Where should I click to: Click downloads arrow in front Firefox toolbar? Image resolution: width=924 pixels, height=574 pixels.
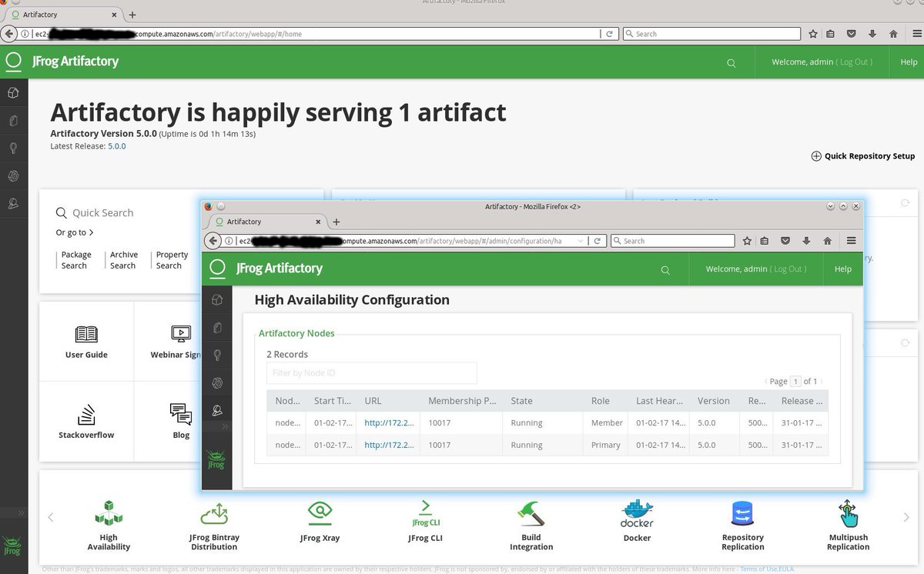click(806, 241)
